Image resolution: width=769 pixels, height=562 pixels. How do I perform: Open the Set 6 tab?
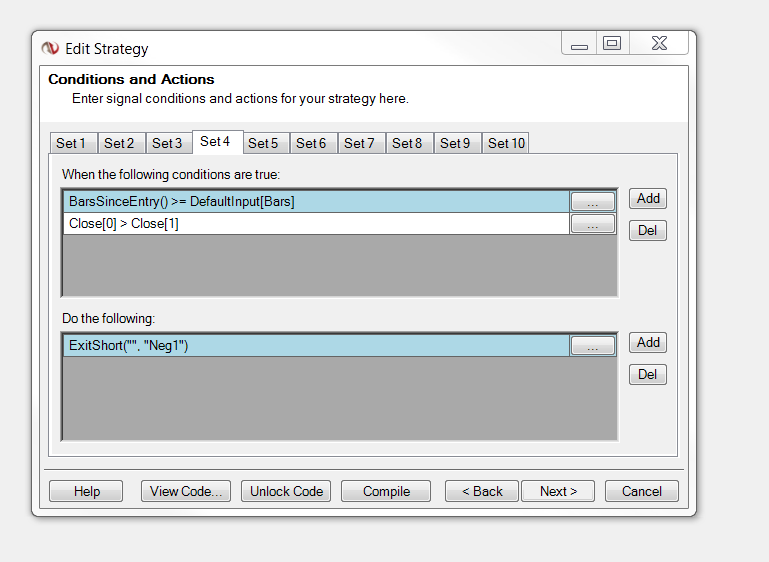(313, 143)
